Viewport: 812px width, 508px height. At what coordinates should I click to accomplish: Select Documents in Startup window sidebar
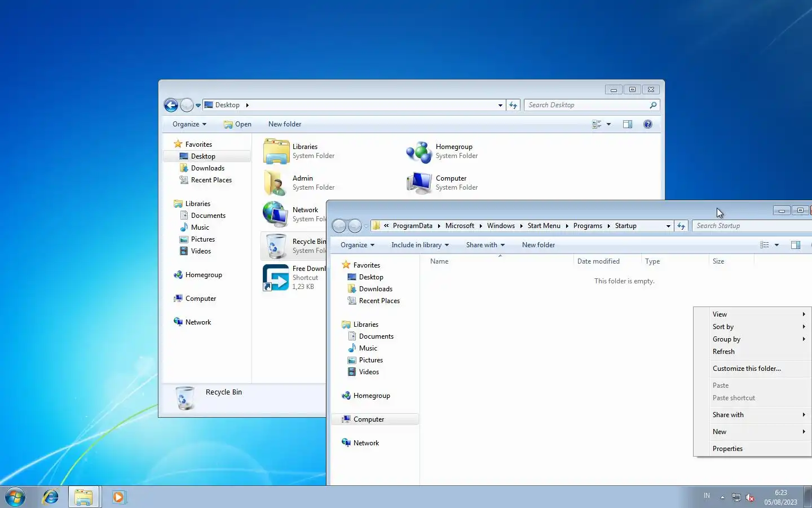click(376, 336)
